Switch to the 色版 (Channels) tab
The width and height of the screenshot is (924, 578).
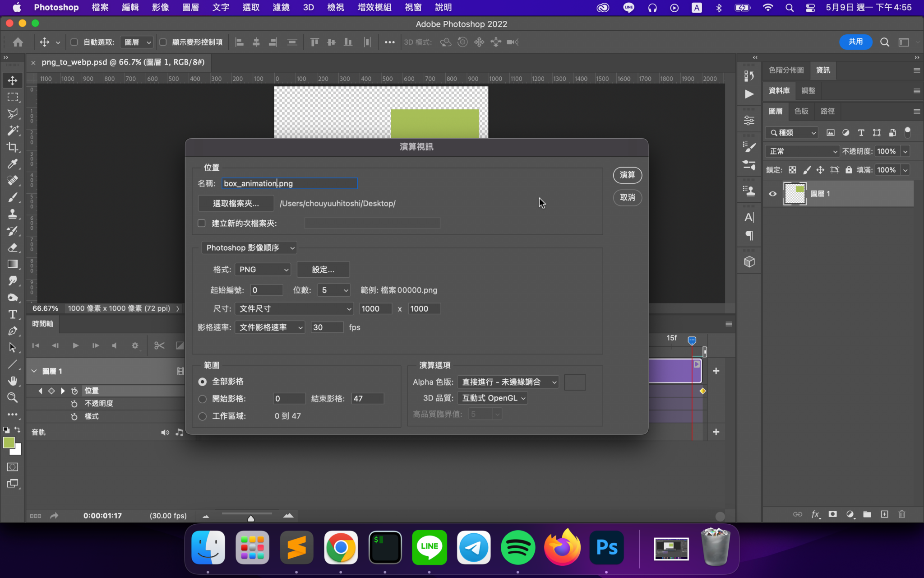[801, 111]
